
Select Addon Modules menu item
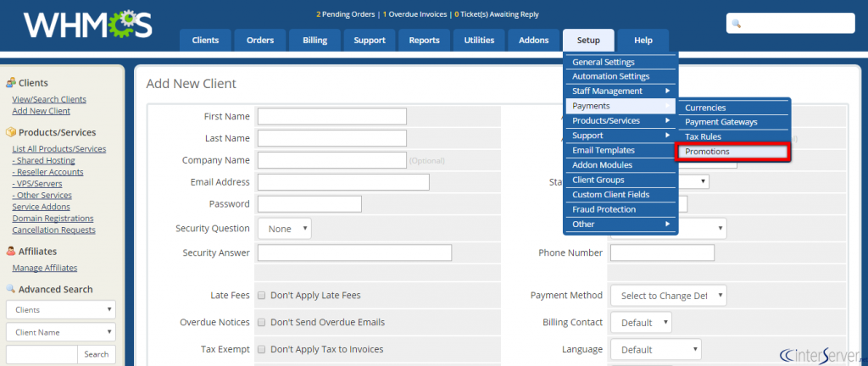[x=620, y=164]
